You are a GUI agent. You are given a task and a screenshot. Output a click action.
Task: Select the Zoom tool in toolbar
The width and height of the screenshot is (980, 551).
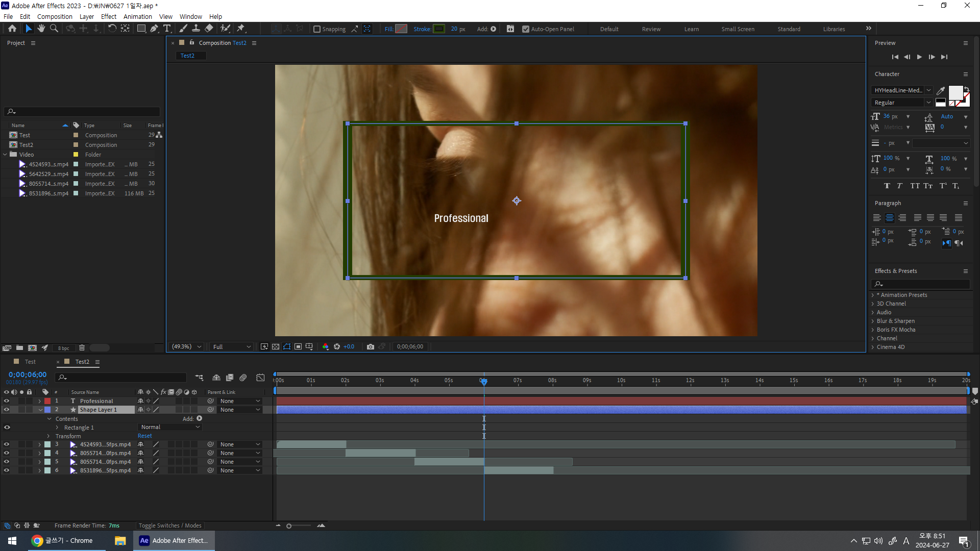point(54,29)
